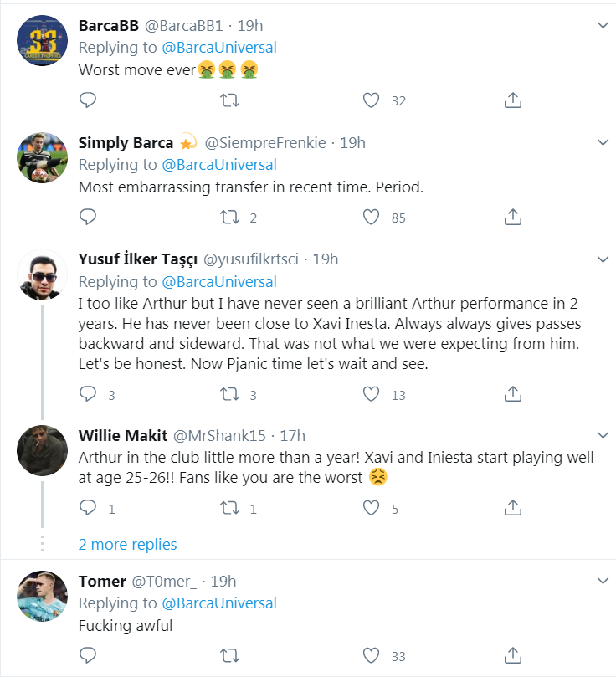Viewport: 616px width, 677px height.
Task: Open more options for Tomer's tweet
Action: point(603,581)
